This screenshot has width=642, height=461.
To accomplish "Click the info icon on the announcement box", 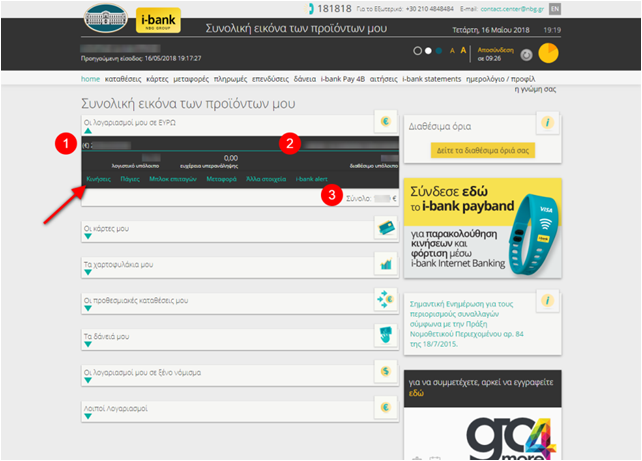I will [x=547, y=300].
